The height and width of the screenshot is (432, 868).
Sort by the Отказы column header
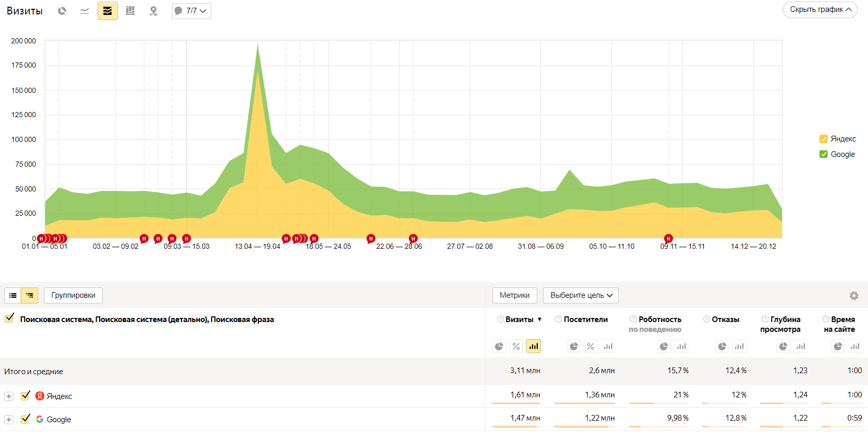coord(725,319)
